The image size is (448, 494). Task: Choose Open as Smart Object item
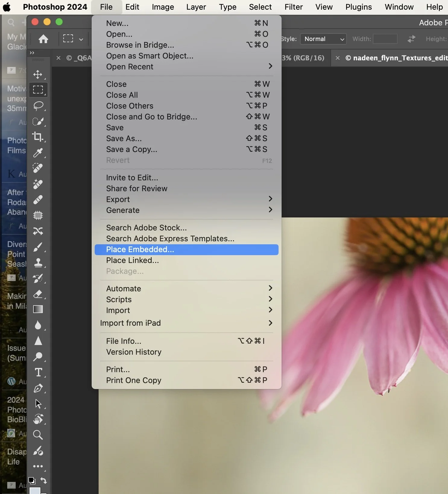pos(187,56)
